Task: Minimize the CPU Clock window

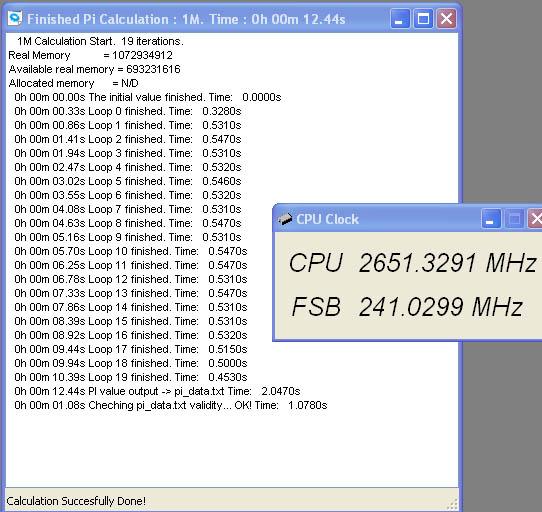Action: (x=491, y=218)
